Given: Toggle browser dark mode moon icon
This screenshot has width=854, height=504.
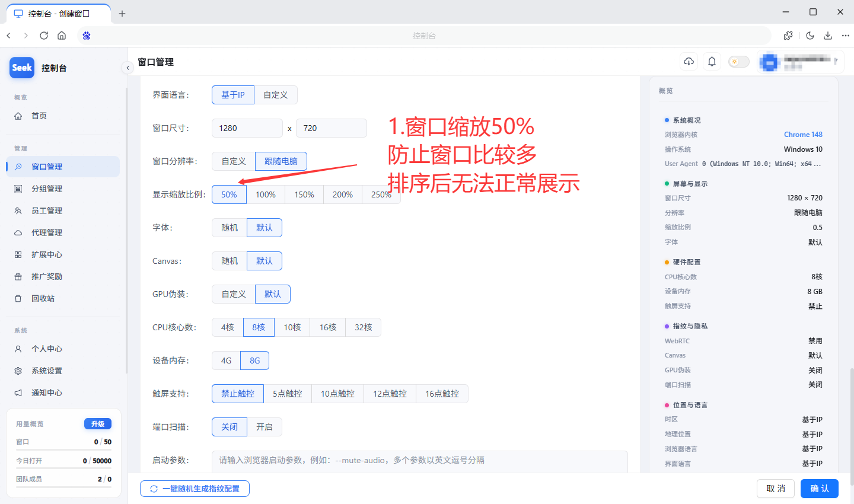Looking at the screenshot, I should [810, 36].
